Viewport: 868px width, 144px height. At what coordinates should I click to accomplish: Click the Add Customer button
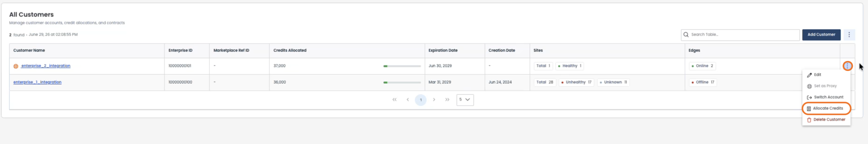click(x=821, y=34)
